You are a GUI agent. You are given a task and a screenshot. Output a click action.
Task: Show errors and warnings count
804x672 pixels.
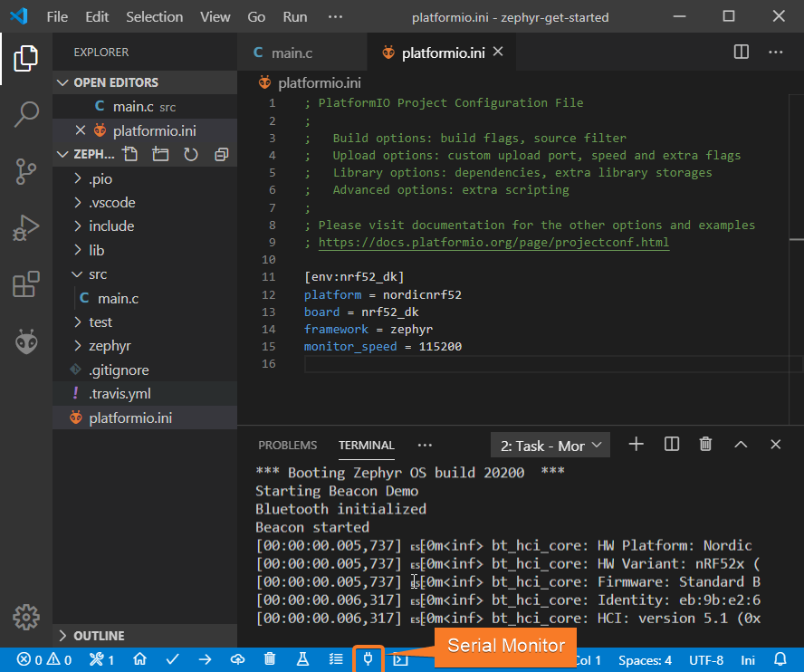44,659
